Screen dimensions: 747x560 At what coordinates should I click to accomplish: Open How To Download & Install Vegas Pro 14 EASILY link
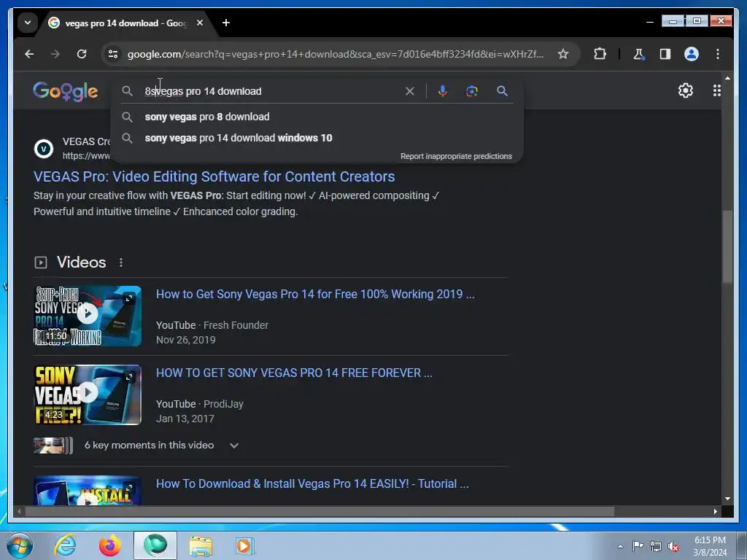pyautogui.click(x=312, y=484)
